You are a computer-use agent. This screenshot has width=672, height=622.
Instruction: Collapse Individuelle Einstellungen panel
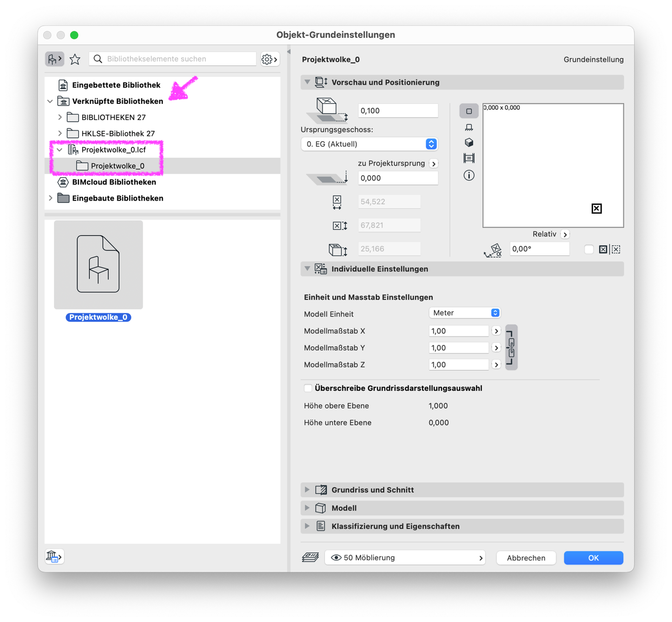307,269
